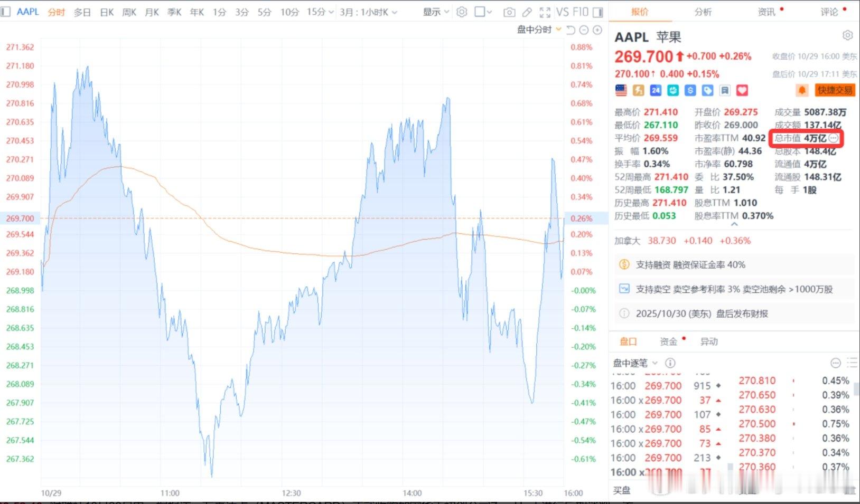
Task: Select the pencil drawing tool
Action: click(527, 12)
